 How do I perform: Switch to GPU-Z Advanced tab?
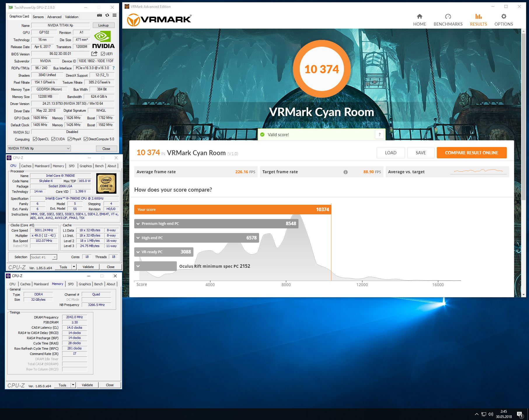(x=54, y=17)
